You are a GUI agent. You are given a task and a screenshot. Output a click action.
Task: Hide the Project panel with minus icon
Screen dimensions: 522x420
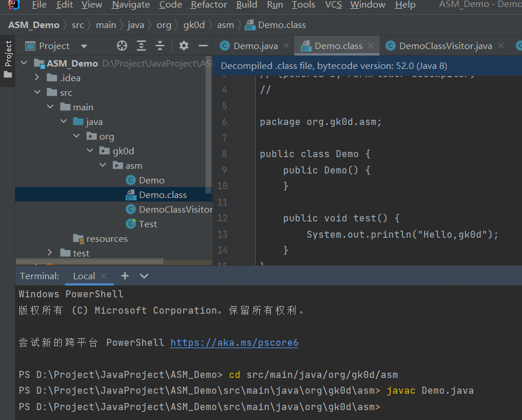point(203,46)
